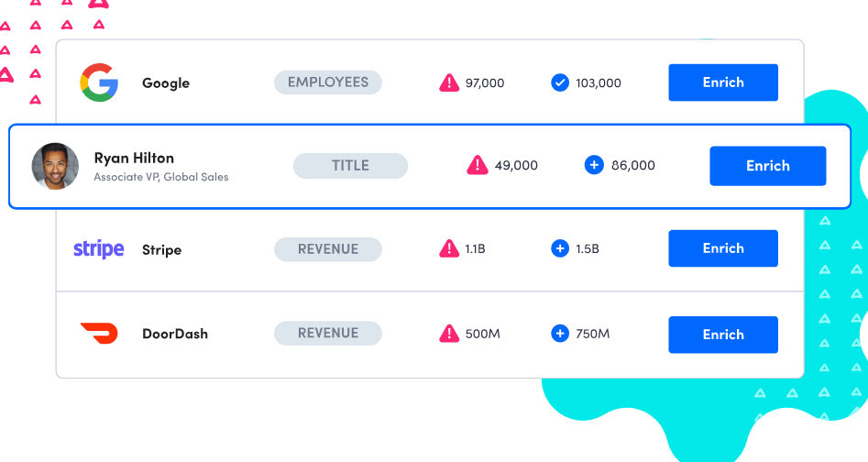Click the Stripe logo
868x462 pixels.
99,249
